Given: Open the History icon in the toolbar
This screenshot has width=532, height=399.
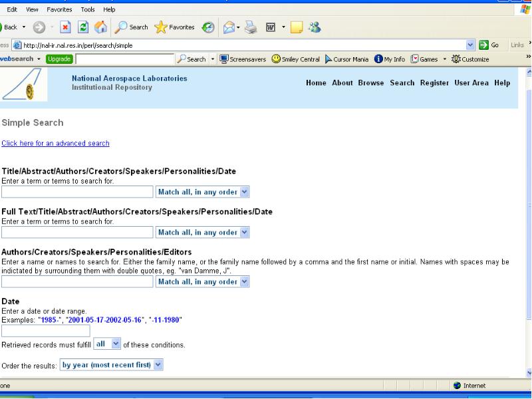Looking at the screenshot, I should click(208, 27).
